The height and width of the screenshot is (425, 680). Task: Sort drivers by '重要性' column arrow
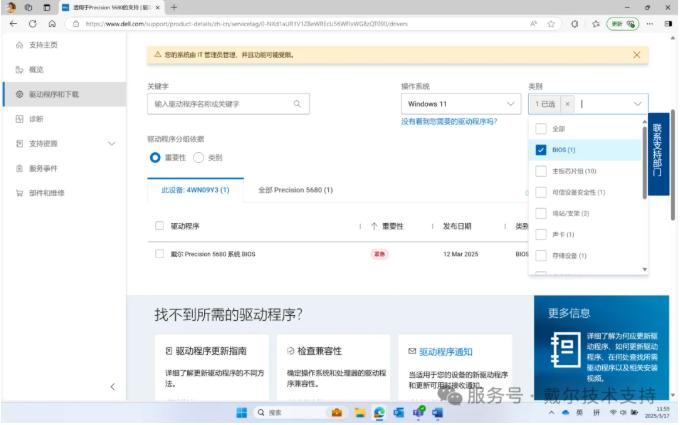coord(374,226)
